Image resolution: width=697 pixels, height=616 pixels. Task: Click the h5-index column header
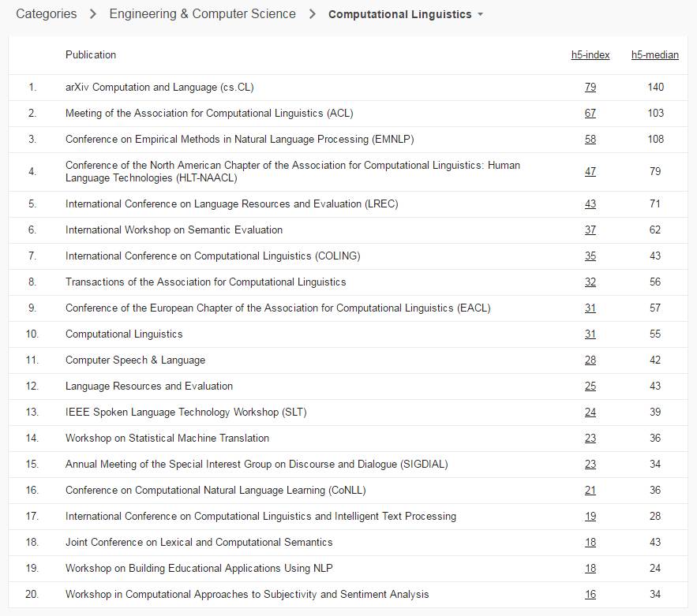pyautogui.click(x=590, y=55)
